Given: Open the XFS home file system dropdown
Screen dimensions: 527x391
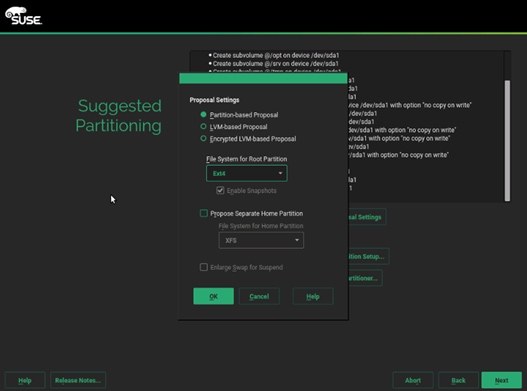Looking at the screenshot, I should [x=261, y=240].
